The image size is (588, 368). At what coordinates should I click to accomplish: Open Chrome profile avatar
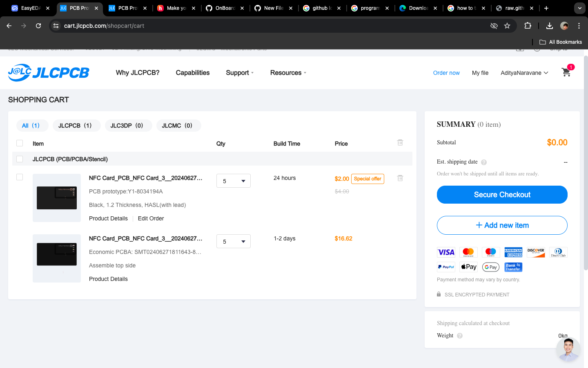point(564,26)
